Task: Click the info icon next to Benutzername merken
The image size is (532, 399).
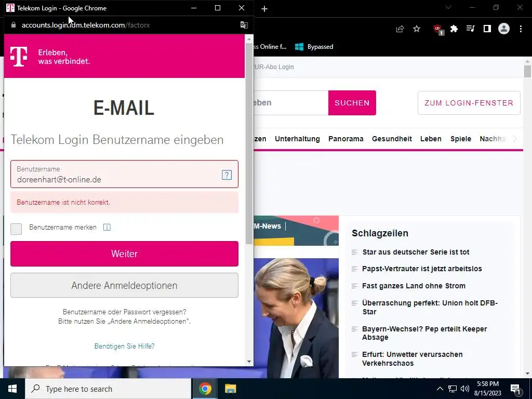Action: (x=107, y=228)
